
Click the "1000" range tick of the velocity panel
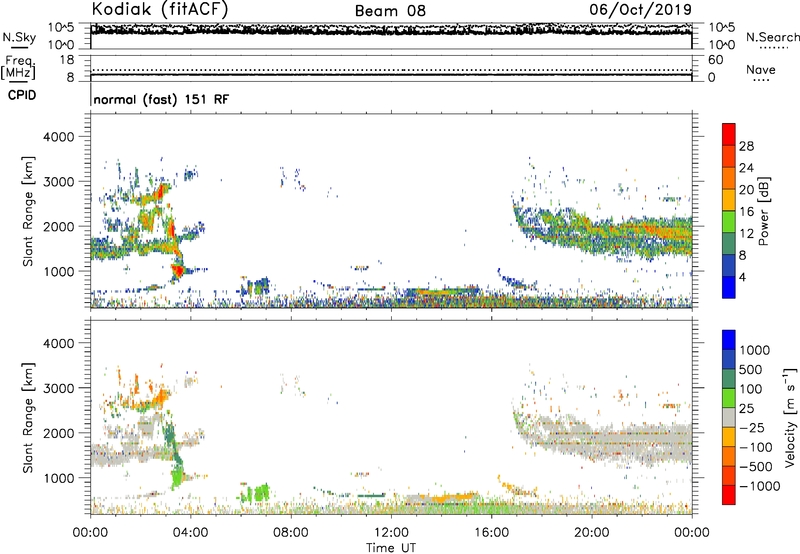(59, 478)
